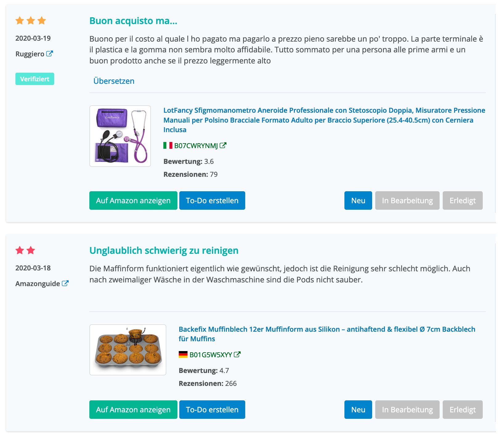Image resolution: width=504 pixels, height=441 pixels.
Task: Mark first review as In Bearbeitung
Action: click(407, 200)
